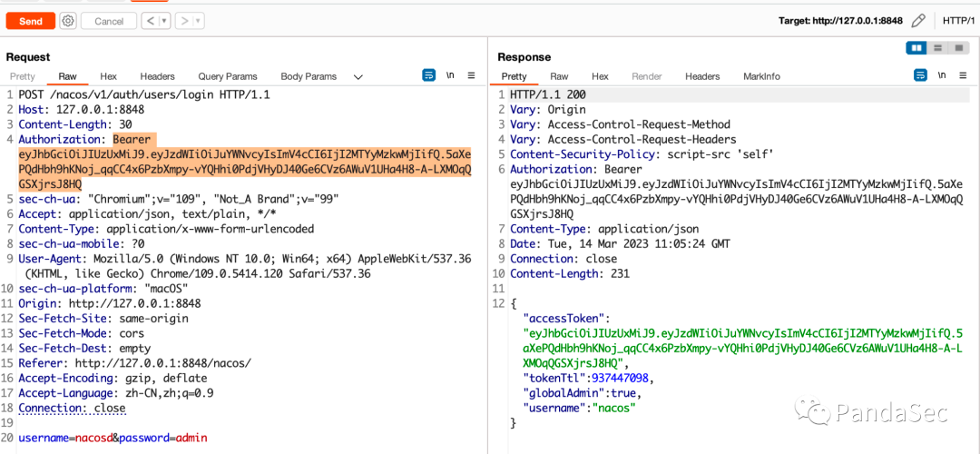Open the Query Params tab

[228, 76]
